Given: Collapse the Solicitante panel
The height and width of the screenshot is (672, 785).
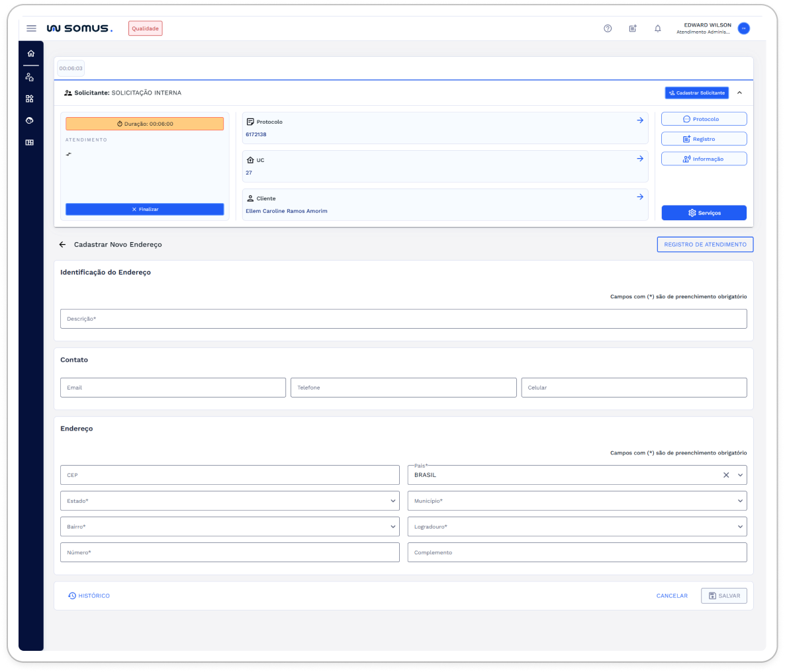Looking at the screenshot, I should point(739,93).
